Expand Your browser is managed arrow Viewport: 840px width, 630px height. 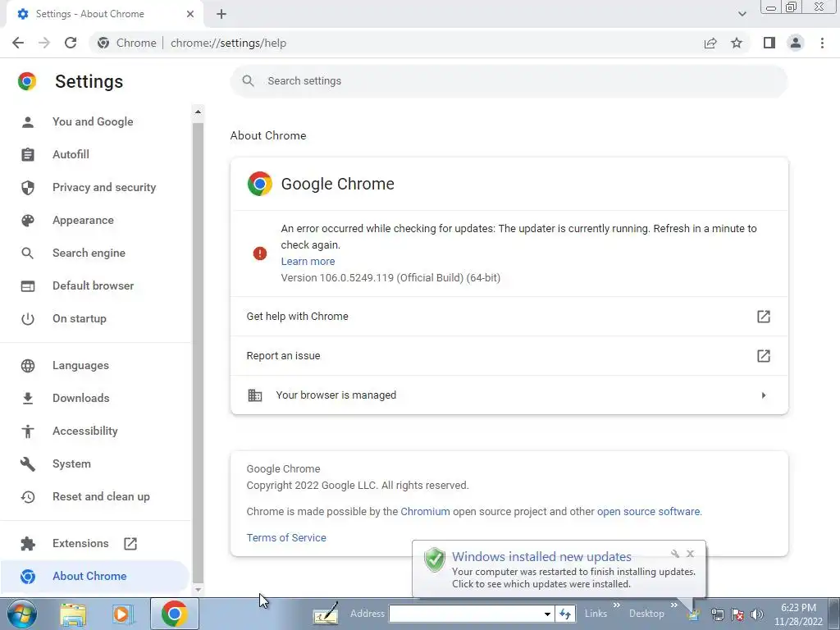[x=764, y=395]
